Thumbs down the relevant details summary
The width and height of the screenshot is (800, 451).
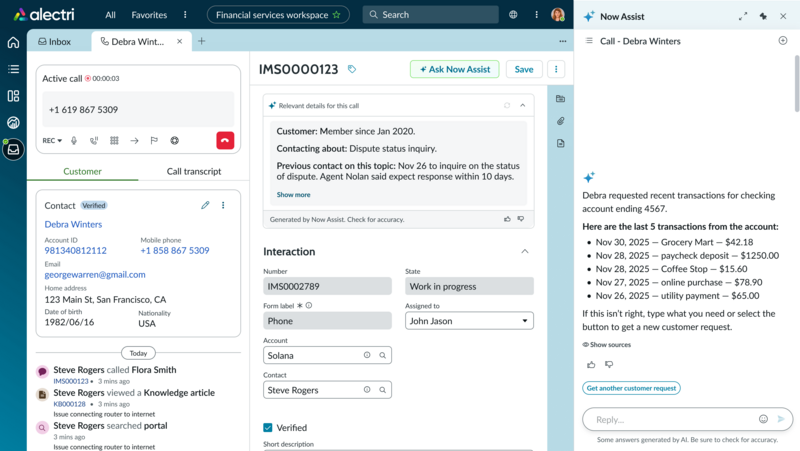pyautogui.click(x=521, y=219)
